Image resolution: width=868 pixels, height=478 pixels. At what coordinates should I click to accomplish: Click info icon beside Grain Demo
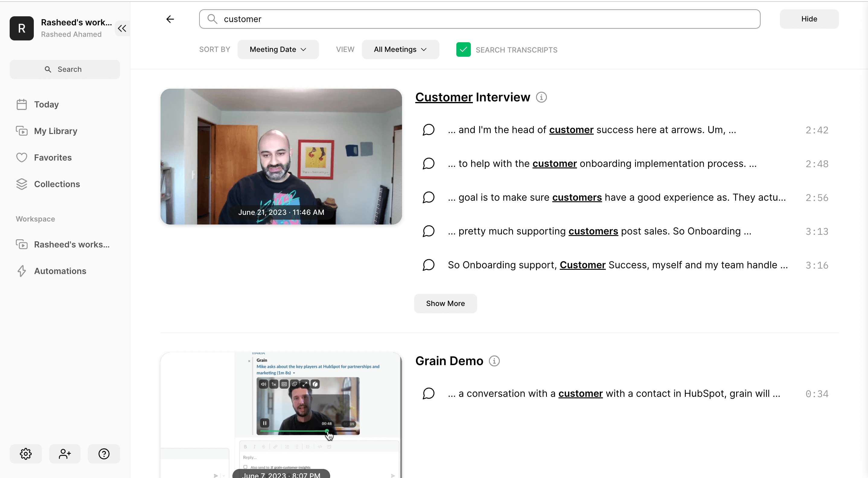[x=494, y=361]
